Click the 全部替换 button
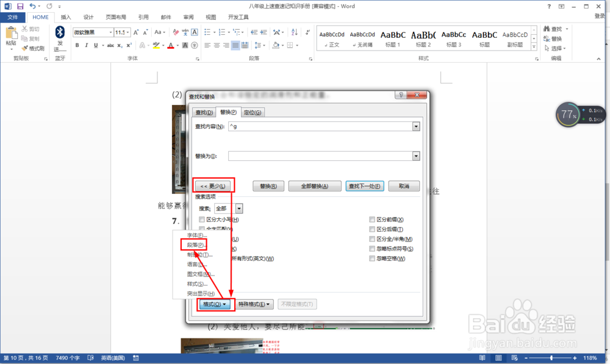The width and height of the screenshot is (610, 364). coord(315,186)
